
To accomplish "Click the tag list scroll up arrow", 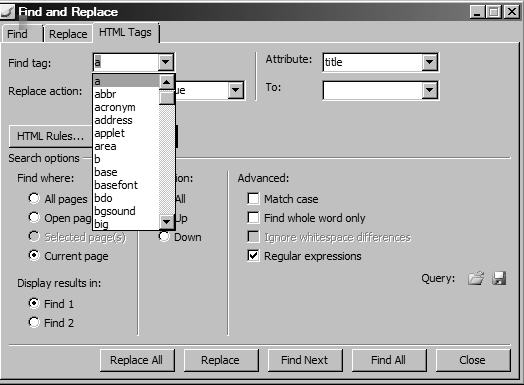I will coord(166,82).
